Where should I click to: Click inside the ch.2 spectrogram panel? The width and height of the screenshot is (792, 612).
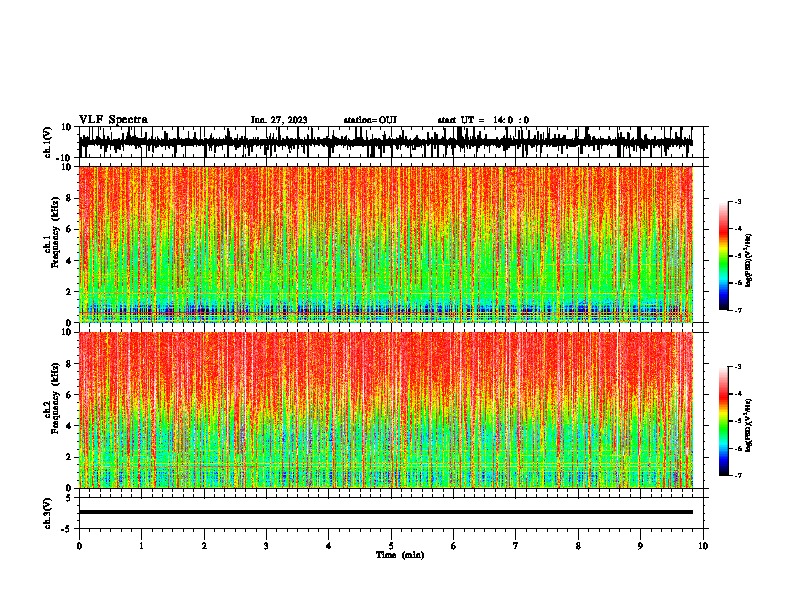click(x=386, y=410)
